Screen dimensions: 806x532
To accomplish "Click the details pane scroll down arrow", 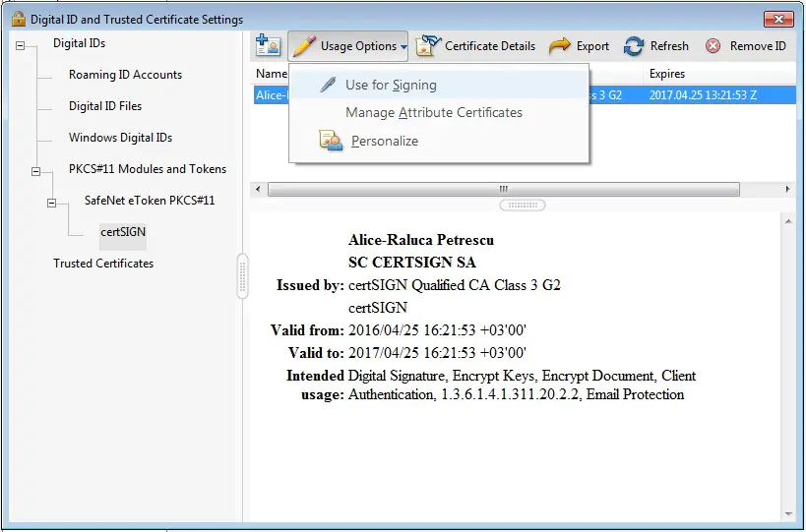I will pos(788,514).
